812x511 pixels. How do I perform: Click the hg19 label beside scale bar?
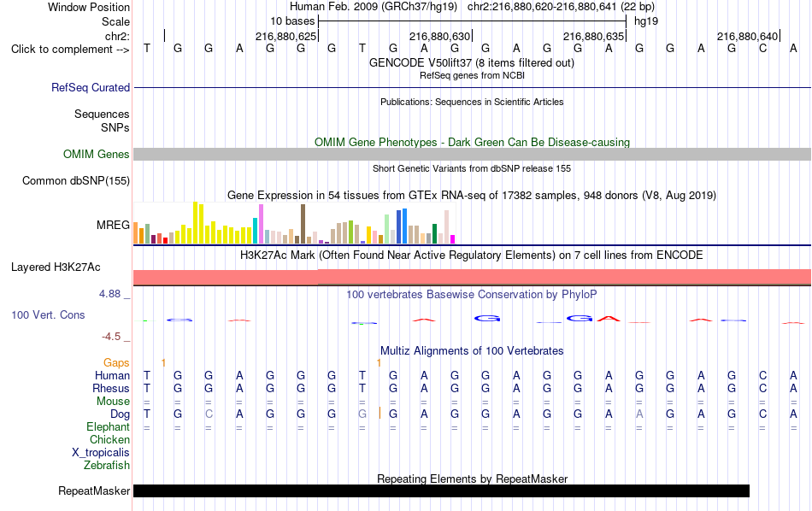click(x=646, y=21)
